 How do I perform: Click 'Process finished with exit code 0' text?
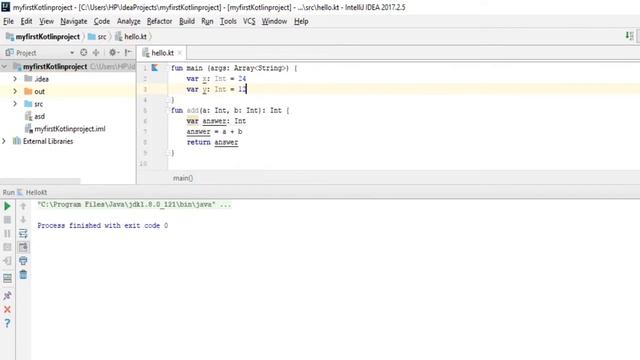pos(102,225)
